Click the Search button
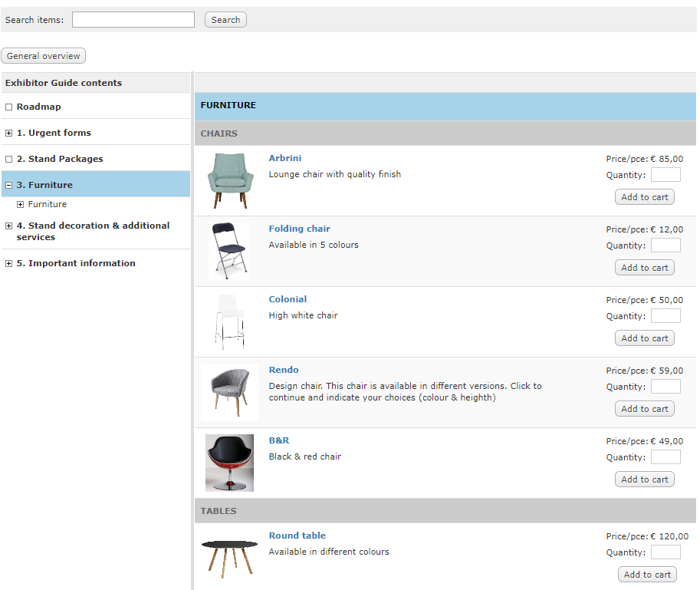The image size is (700, 590). pyautogui.click(x=225, y=20)
